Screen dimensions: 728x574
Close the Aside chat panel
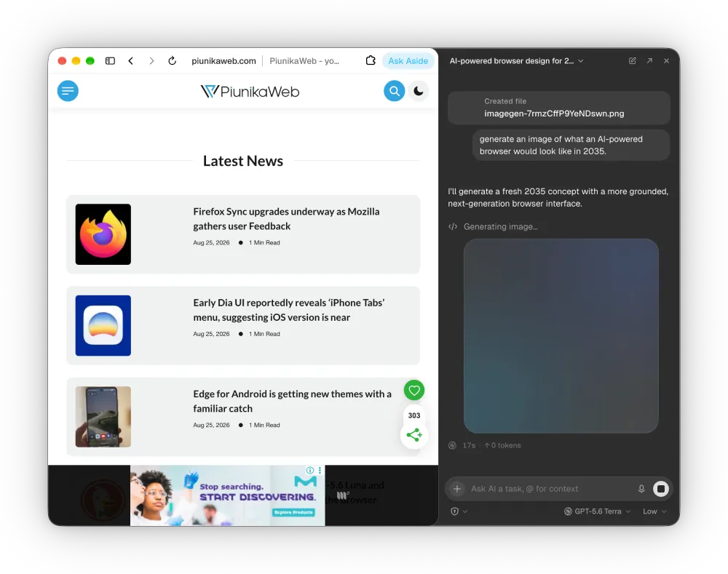[x=666, y=61]
